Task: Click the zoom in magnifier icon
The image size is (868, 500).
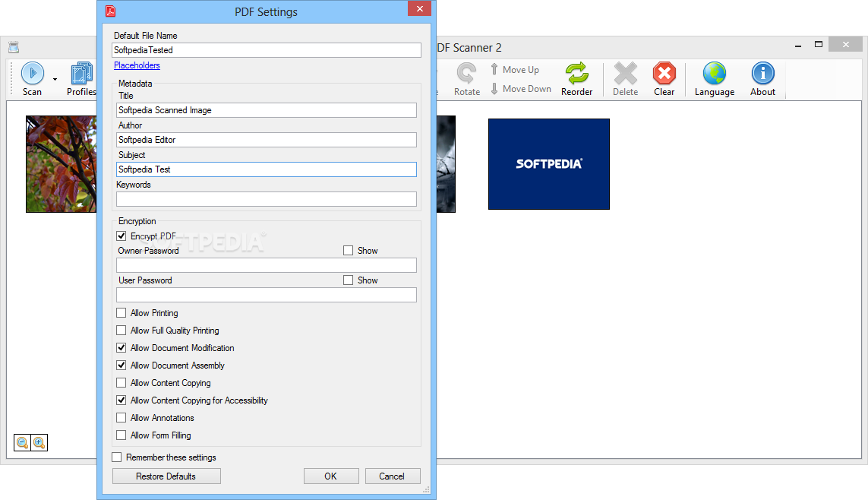Action: (x=39, y=442)
